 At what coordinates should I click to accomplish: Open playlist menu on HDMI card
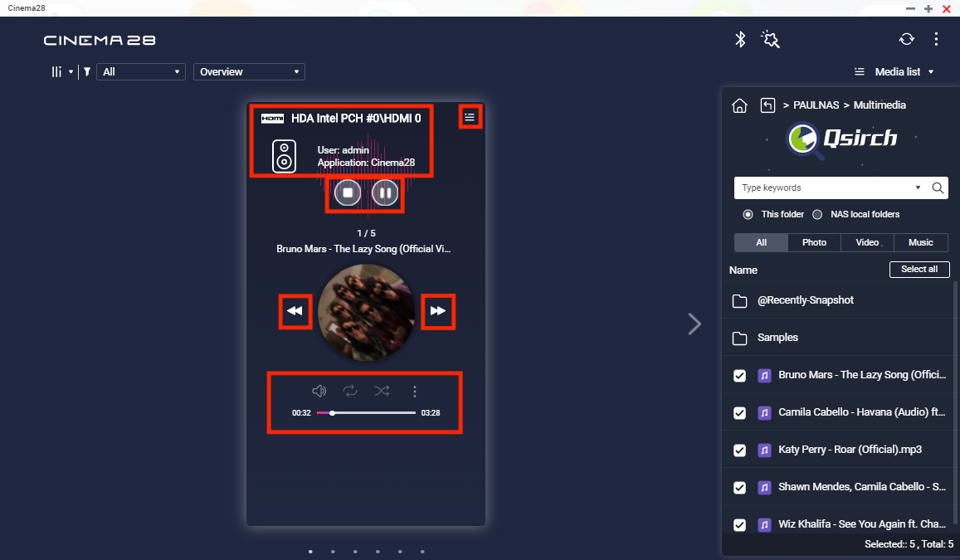pyautogui.click(x=470, y=117)
